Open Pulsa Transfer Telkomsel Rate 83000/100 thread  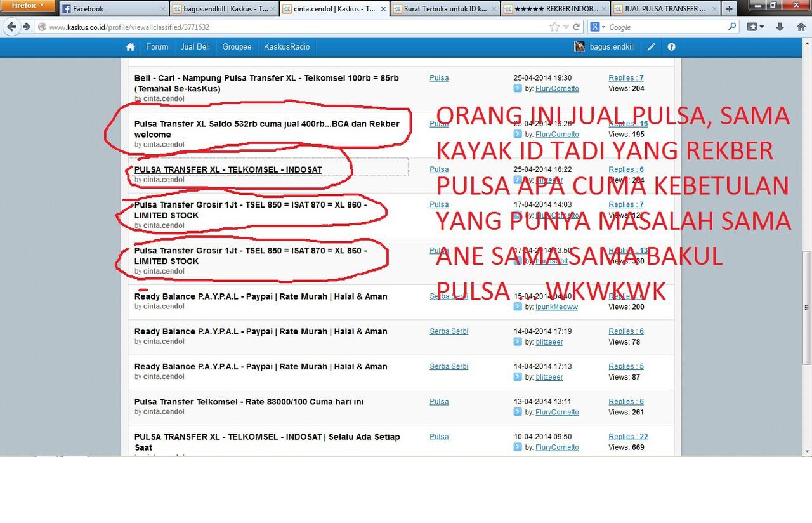pos(249,402)
